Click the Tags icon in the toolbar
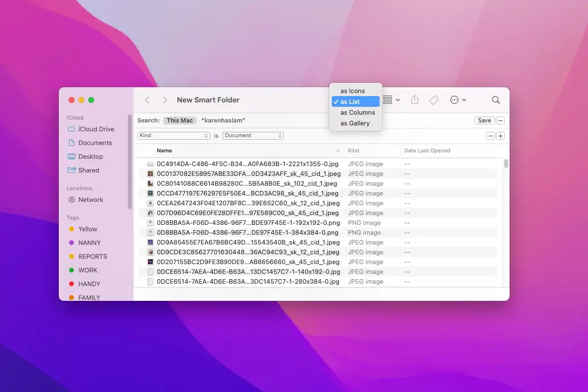 pyautogui.click(x=434, y=99)
